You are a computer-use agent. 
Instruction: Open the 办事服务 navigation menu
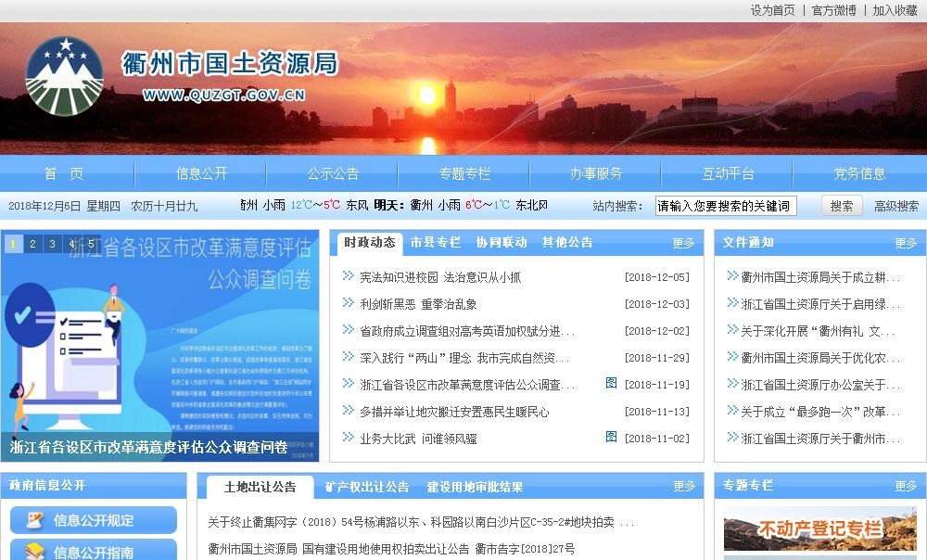pyautogui.click(x=595, y=173)
